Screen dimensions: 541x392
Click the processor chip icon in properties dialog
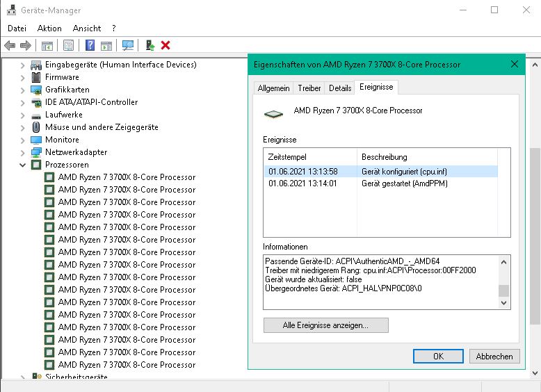pos(273,114)
